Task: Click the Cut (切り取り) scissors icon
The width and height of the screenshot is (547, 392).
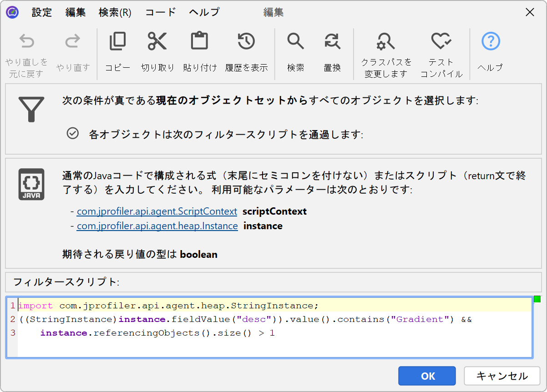Action: tap(157, 42)
